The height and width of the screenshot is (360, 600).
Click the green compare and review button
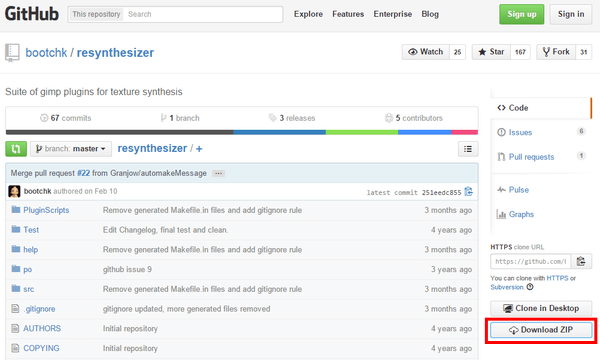(16, 149)
